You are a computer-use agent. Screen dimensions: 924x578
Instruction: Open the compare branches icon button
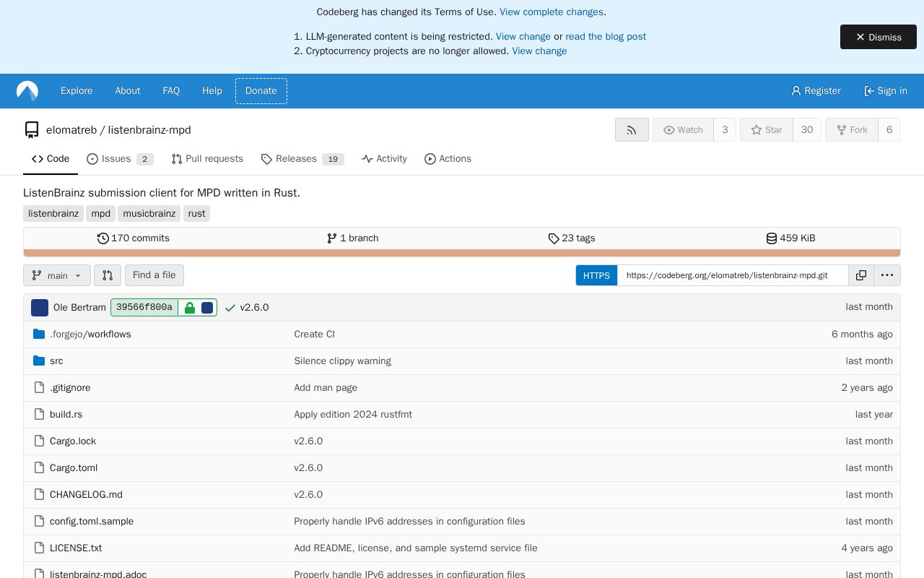pos(108,275)
